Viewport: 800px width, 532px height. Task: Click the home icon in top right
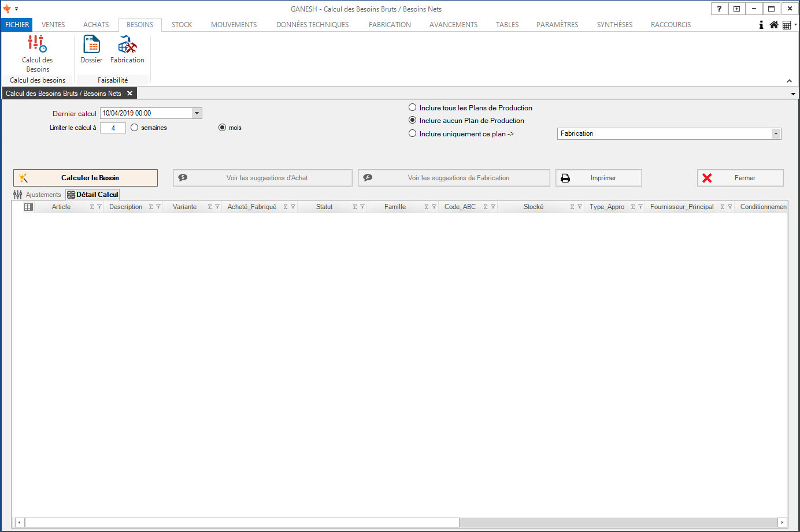(x=774, y=25)
